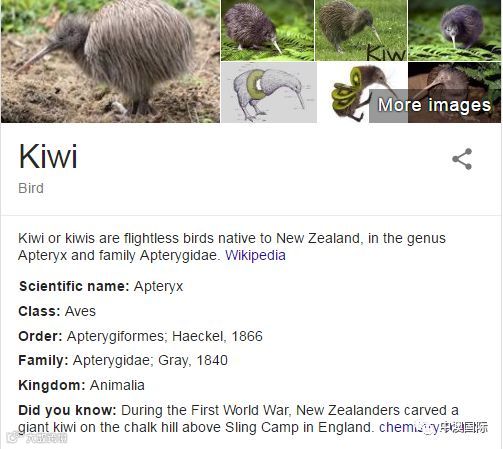
Task: Click the Order label
Action: point(40,336)
